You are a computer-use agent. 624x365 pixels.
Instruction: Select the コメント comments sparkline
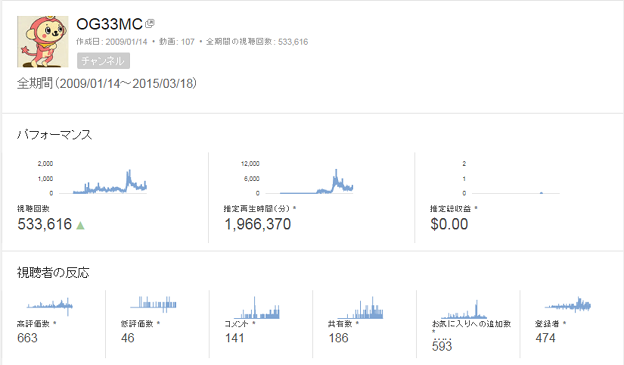pos(257,308)
